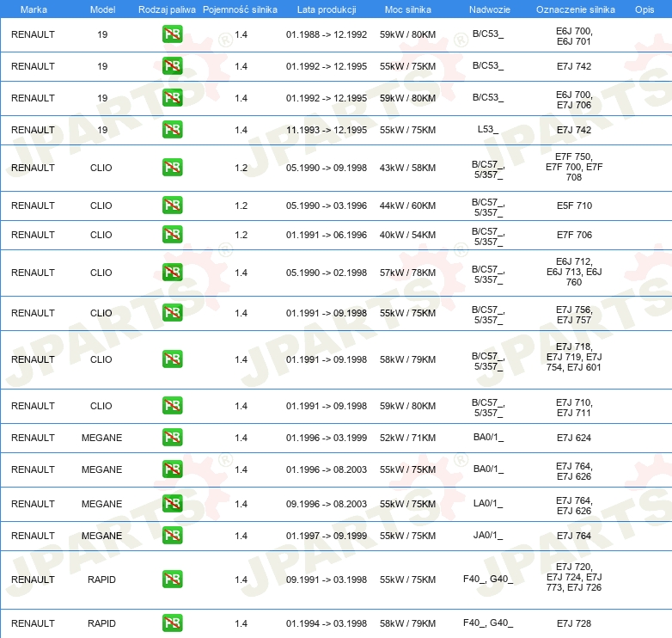The width and height of the screenshot is (672, 638).
Task: Click the petrol icon in the Rapid E7J 728 row
Action: [x=172, y=623]
